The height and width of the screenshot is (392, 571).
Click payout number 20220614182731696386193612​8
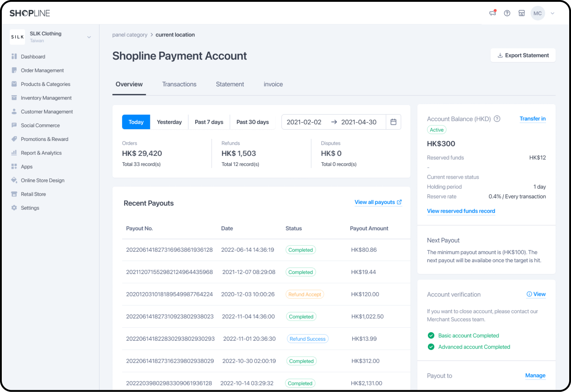169,250
